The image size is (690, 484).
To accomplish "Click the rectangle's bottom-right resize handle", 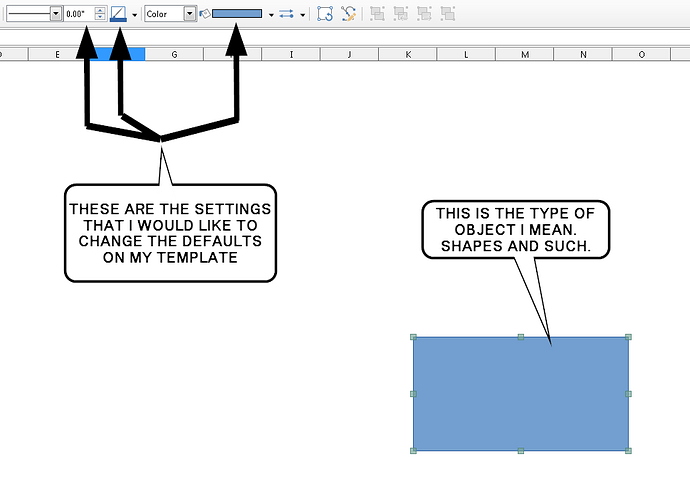I will pyautogui.click(x=628, y=451).
